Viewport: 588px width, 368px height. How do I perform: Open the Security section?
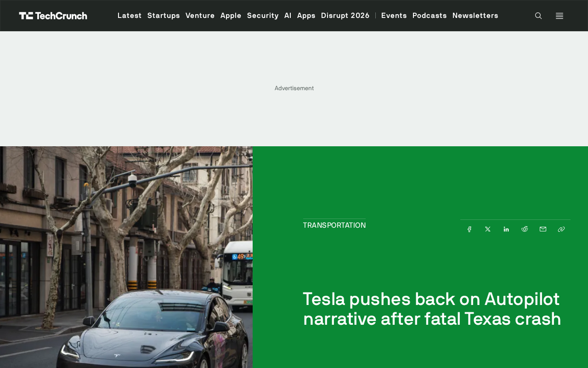click(x=263, y=16)
